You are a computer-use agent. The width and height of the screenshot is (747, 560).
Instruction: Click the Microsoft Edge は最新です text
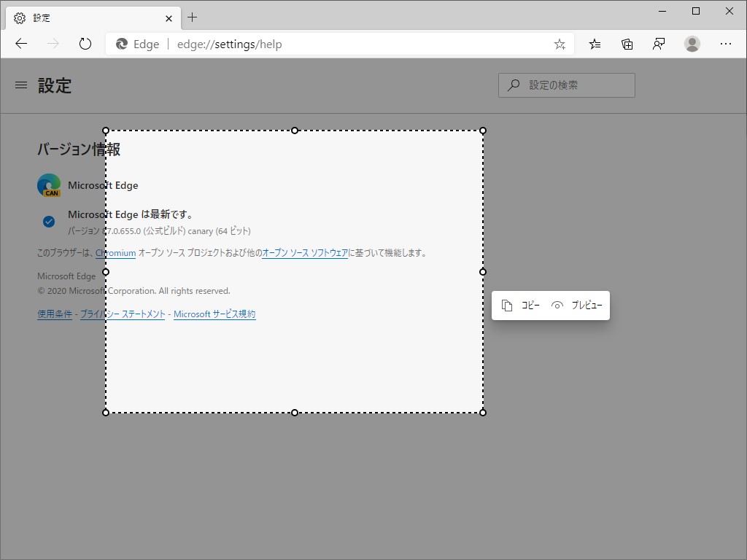tap(131, 214)
